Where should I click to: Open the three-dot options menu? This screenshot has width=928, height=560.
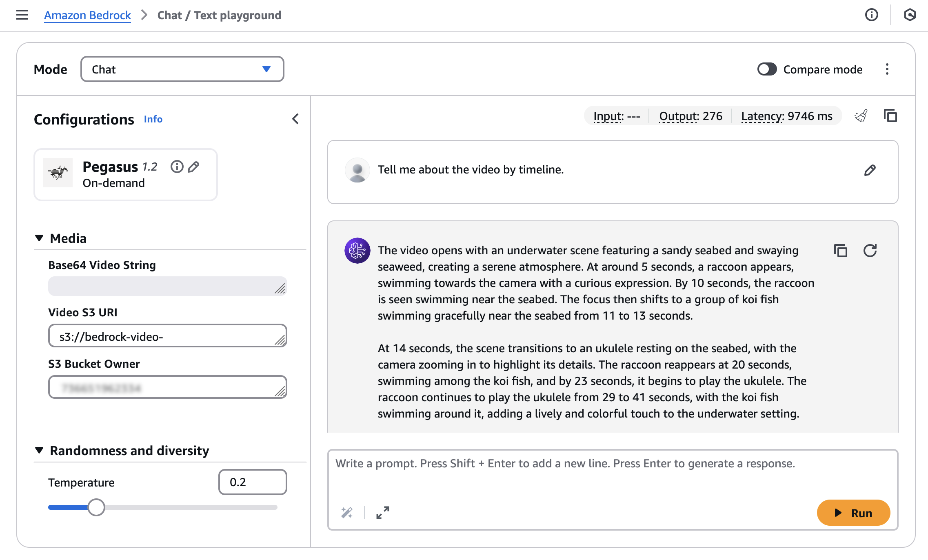(x=887, y=69)
